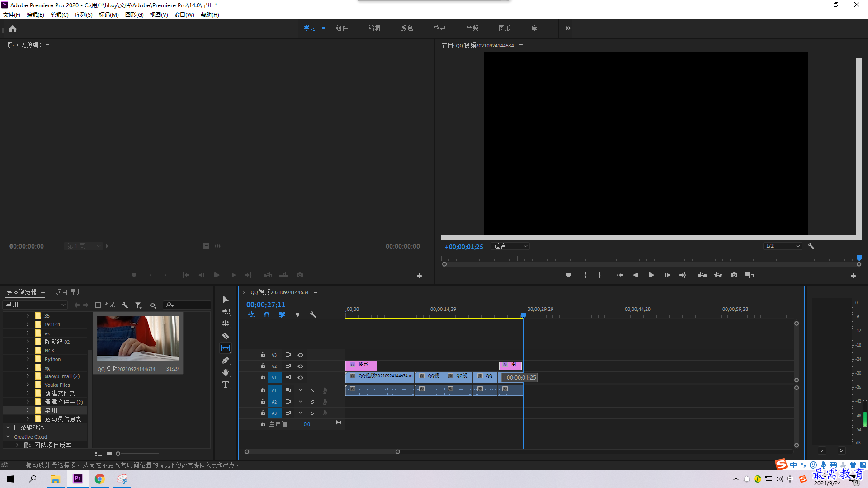The width and height of the screenshot is (868, 488).
Task: Expand the Python folder
Action: pyautogui.click(x=28, y=359)
